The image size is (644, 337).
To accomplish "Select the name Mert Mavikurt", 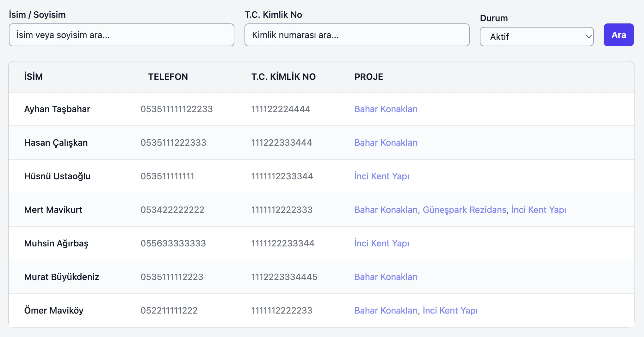I will point(53,210).
